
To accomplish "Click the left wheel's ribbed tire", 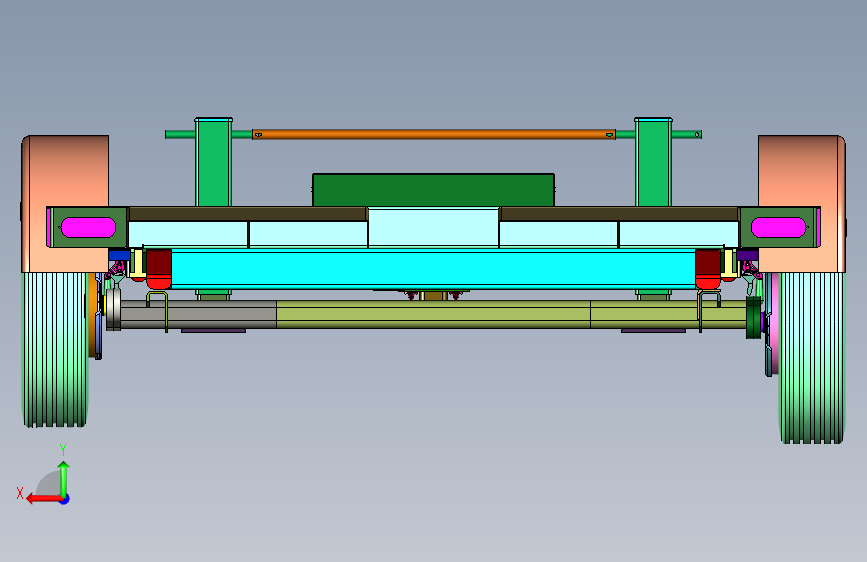I will coord(55,350).
